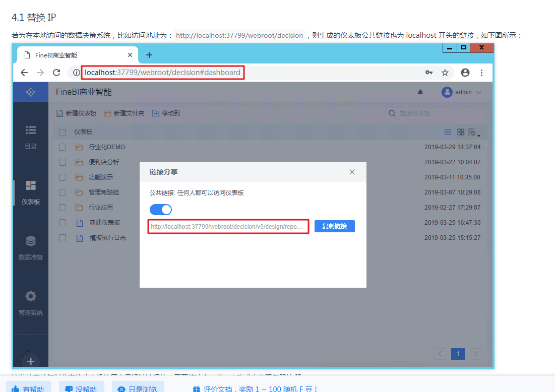Click the browser address bar URL
This screenshot has width=555, height=392.
click(162, 73)
